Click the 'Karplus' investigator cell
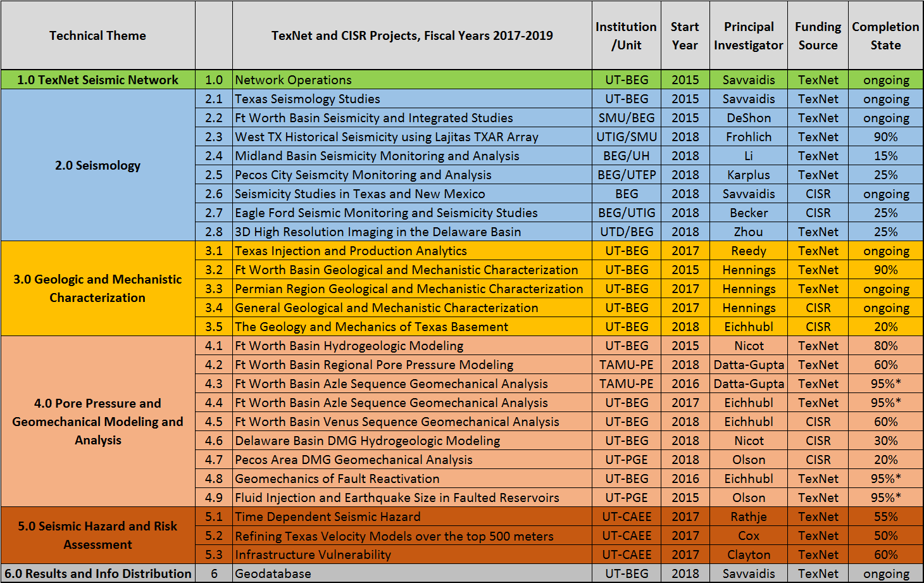This screenshot has width=924, height=583. [749, 175]
